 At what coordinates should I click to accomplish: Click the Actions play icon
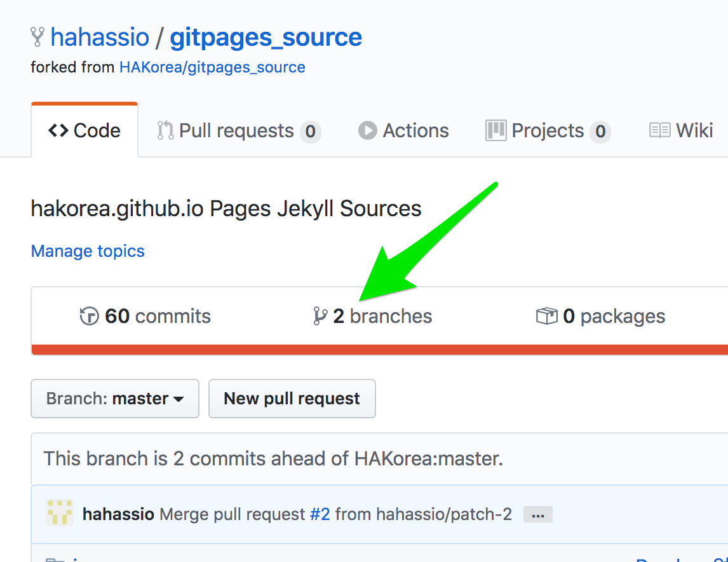(368, 130)
